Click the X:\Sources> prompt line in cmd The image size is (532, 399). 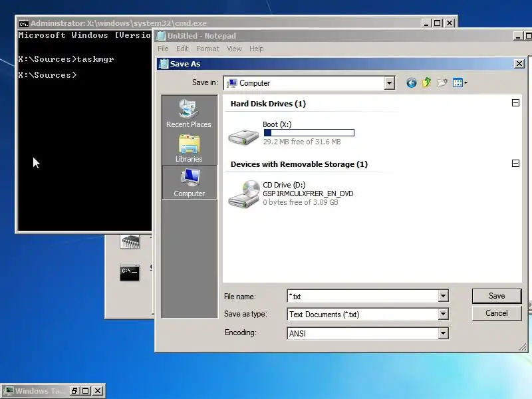[47, 75]
